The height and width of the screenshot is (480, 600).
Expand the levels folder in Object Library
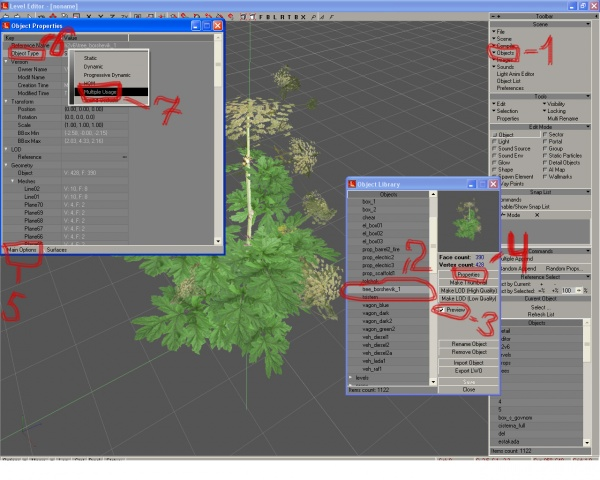pyautogui.click(x=351, y=377)
